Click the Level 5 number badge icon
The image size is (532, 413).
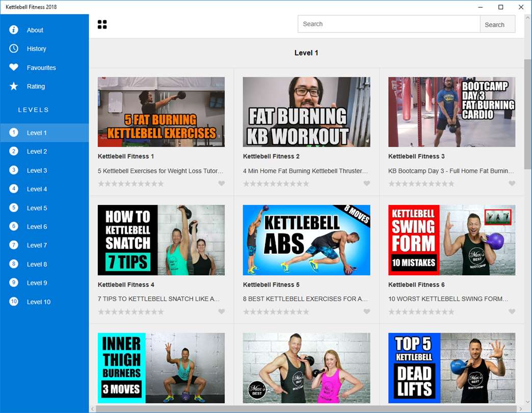tap(14, 208)
